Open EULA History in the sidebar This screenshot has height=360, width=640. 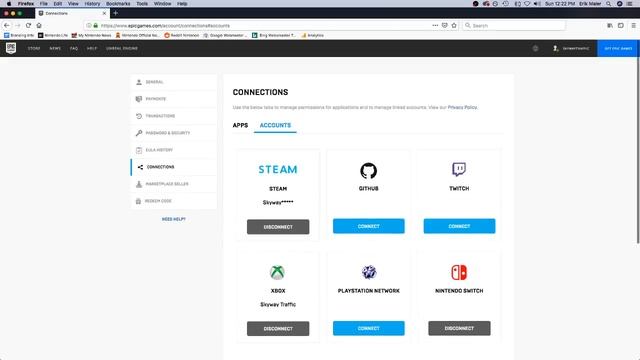[174, 150]
